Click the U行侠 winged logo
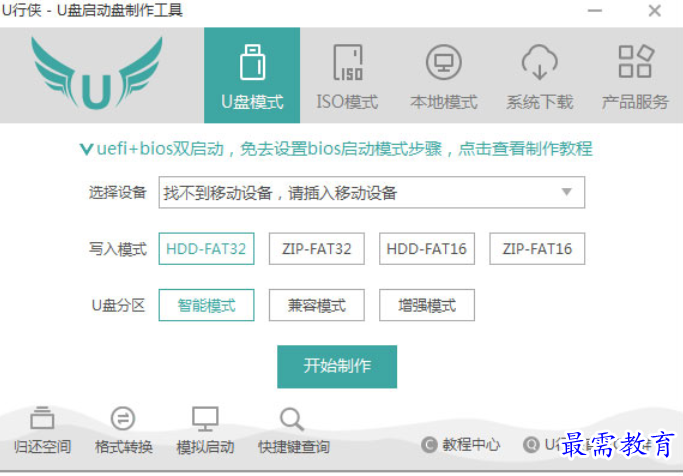The height and width of the screenshot is (476, 683). point(97,73)
